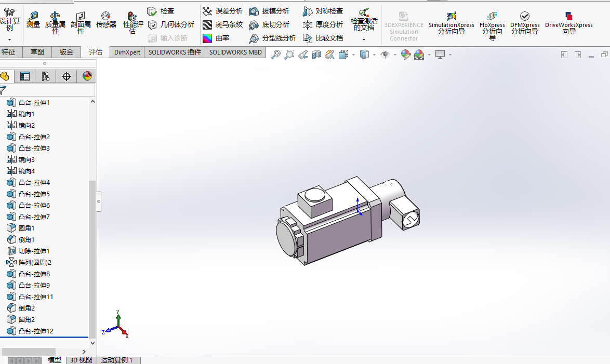The image size is (610, 364).
Task: Toggle the 曲率 curvature display
Action: tap(217, 38)
